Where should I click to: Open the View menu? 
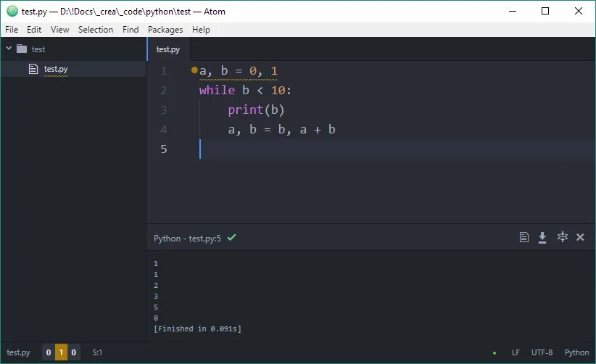point(59,30)
